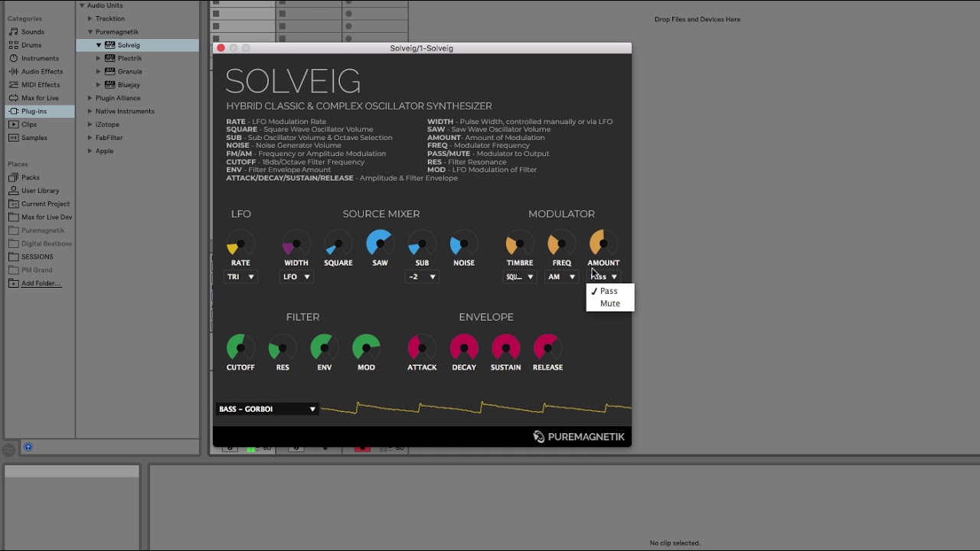Expand the Tracktion folder

[x=90, y=18]
